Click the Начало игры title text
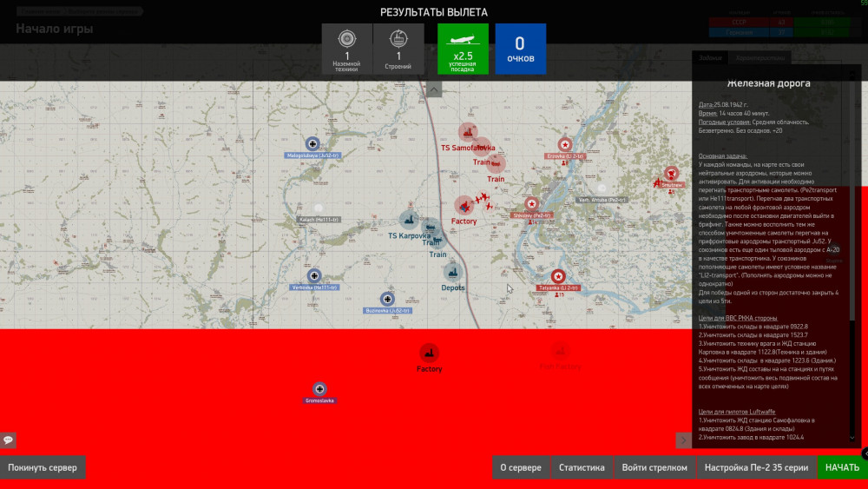This screenshot has height=489, width=868. 54,29
